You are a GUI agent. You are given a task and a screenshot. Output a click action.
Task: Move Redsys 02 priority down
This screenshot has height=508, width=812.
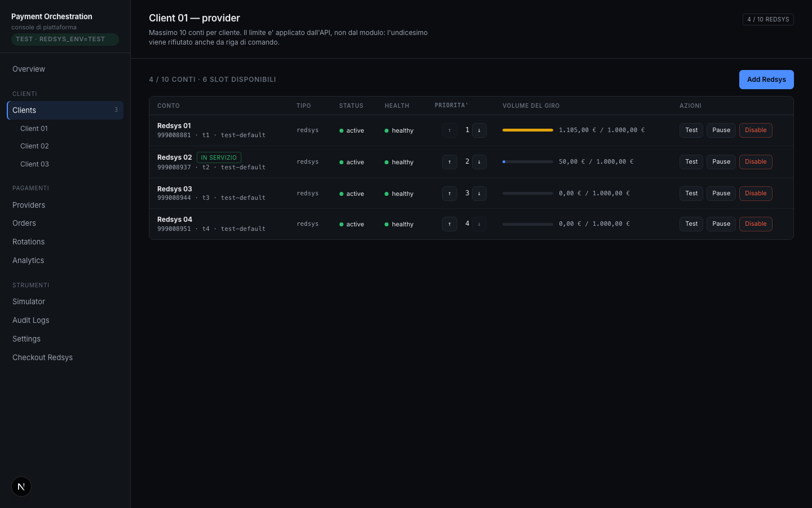point(479,162)
